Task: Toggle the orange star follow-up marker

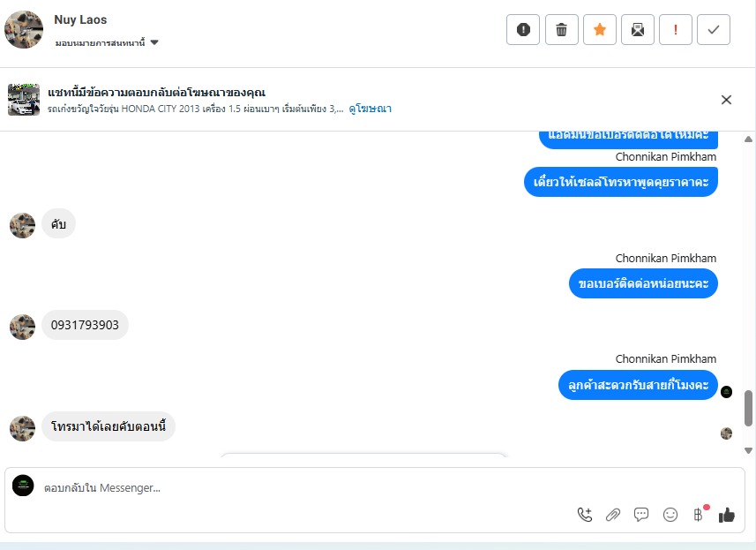Action: (599, 30)
